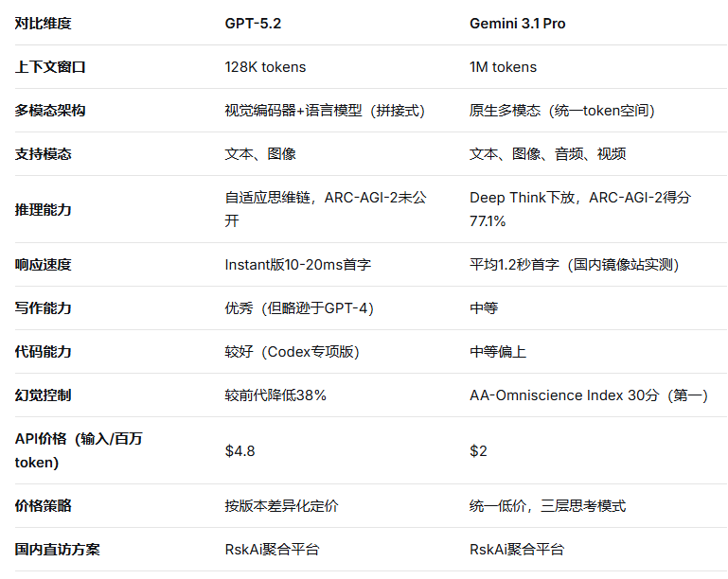The width and height of the screenshot is (728, 579).
Task: Click the '对比维度' column header
Action: pos(44,24)
